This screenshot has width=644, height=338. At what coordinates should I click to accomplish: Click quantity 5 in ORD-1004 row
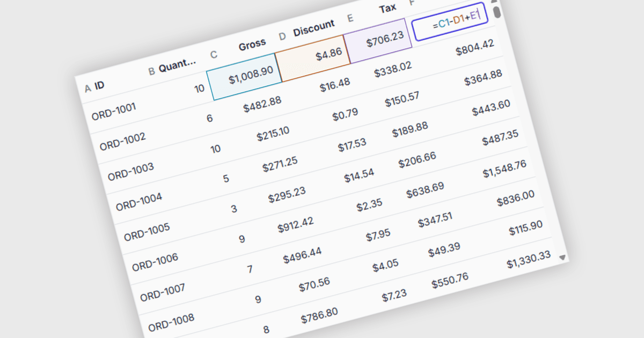click(x=226, y=178)
